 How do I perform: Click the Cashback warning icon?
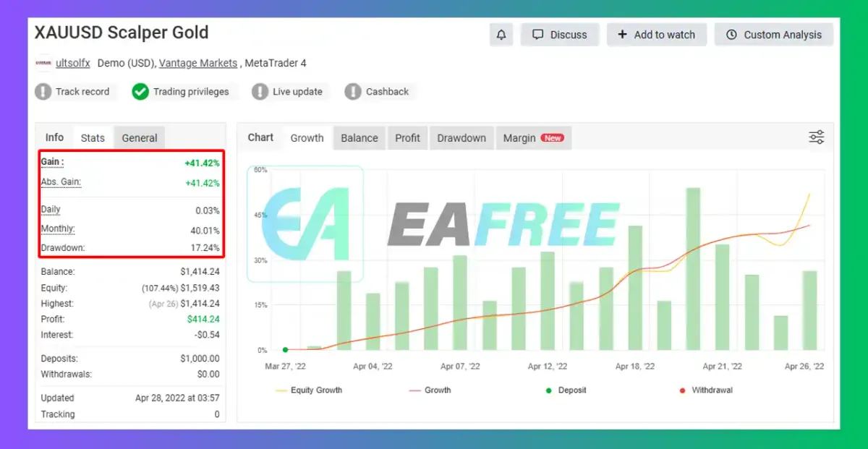(353, 92)
